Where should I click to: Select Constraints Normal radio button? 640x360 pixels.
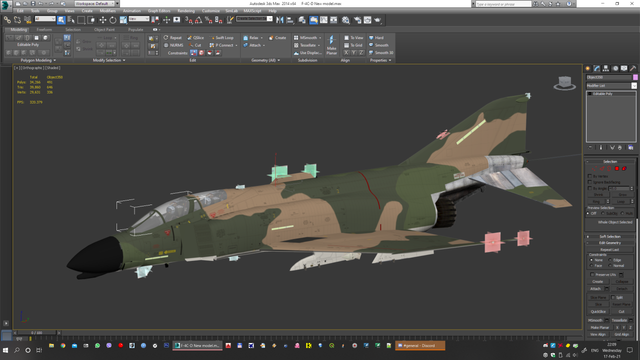611,265
